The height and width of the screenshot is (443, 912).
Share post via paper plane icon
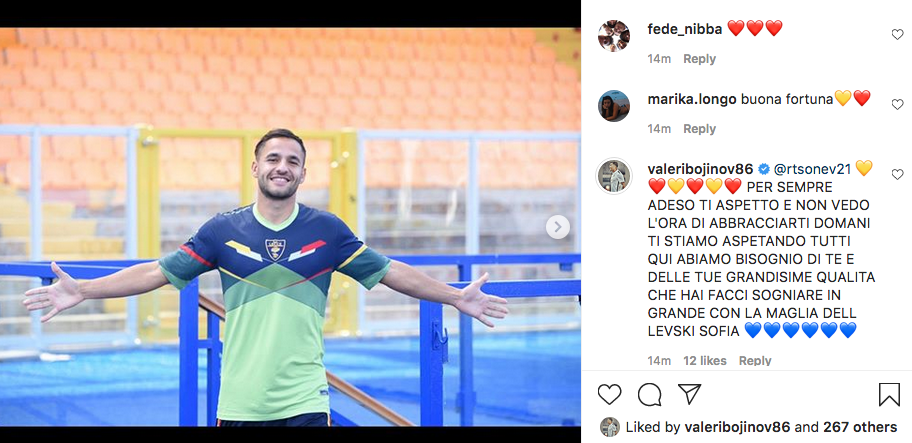point(689,394)
